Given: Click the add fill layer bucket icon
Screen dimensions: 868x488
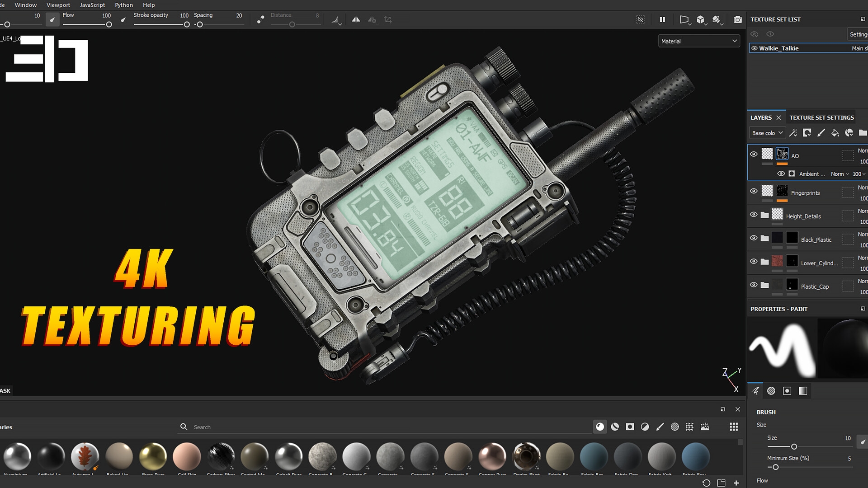Looking at the screenshot, I should [x=835, y=133].
